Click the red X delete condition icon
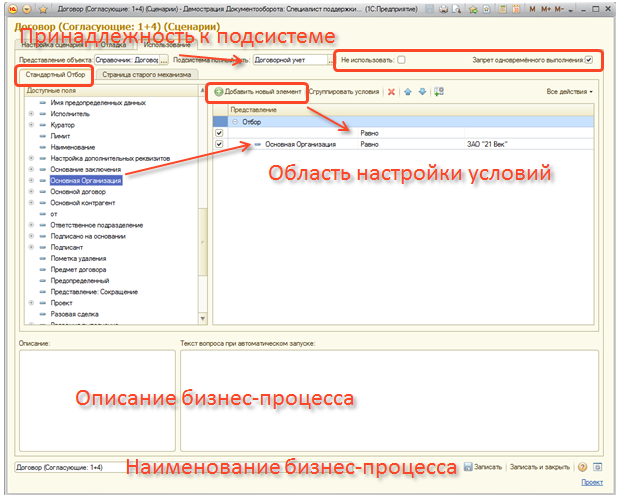619x496 pixels. tap(392, 92)
